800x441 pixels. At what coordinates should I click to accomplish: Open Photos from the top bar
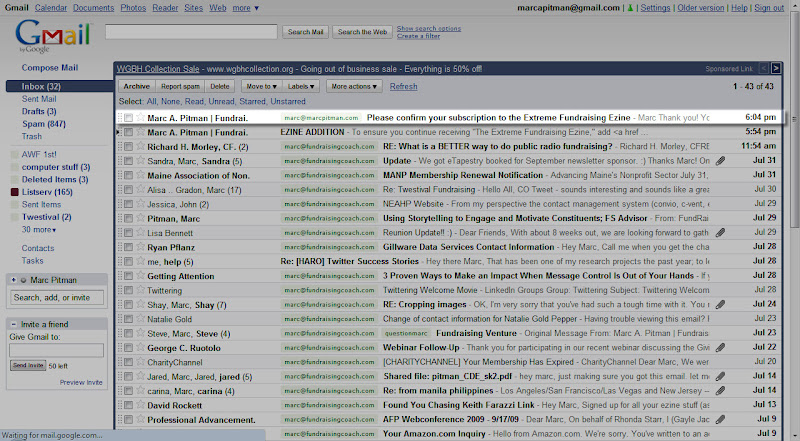click(x=133, y=8)
